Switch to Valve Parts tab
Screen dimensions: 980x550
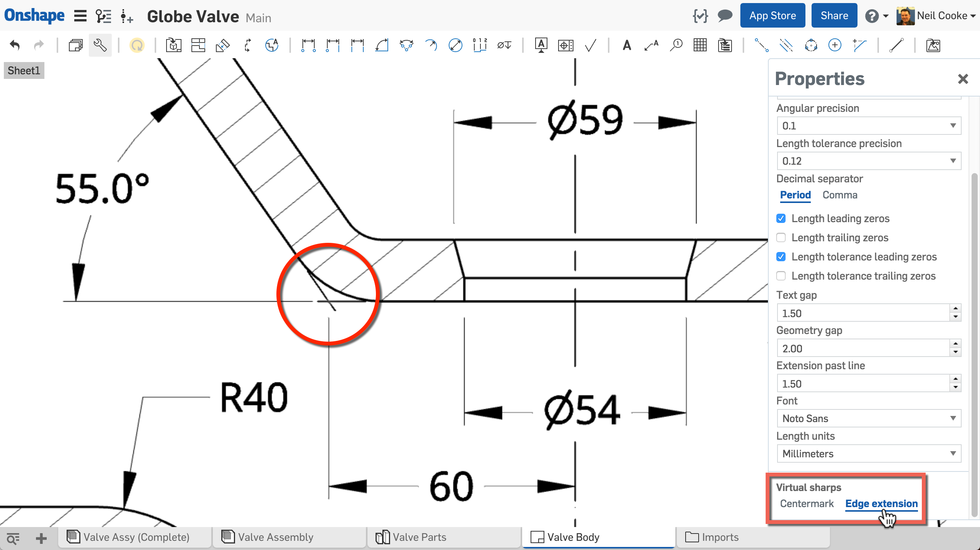tap(444, 537)
